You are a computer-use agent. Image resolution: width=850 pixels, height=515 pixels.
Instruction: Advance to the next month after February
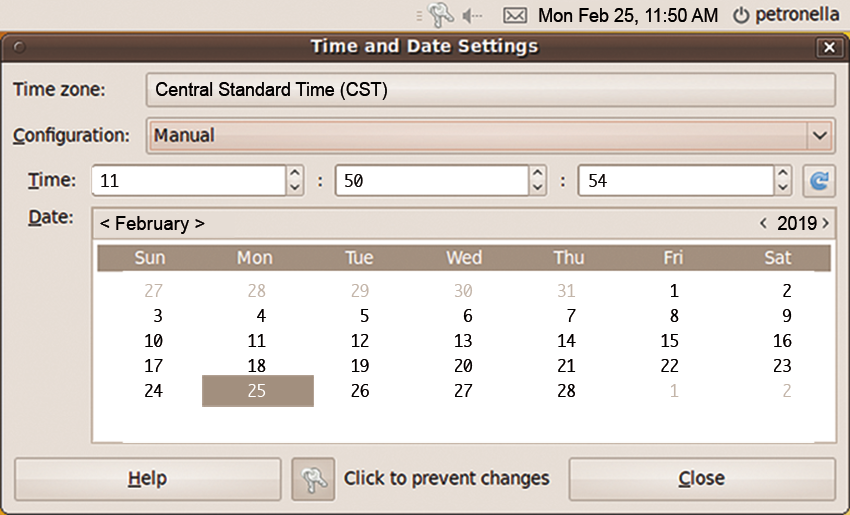[199, 223]
